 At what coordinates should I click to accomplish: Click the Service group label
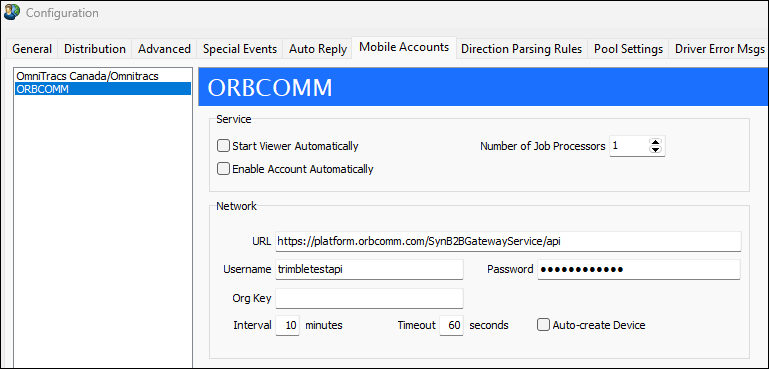[x=233, y=119]
